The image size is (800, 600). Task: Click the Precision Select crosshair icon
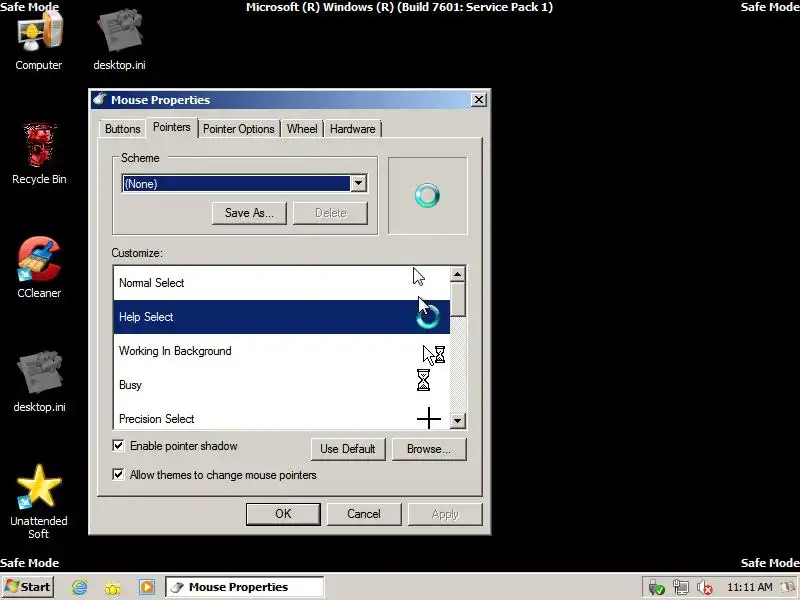click(x=429, y=418)
